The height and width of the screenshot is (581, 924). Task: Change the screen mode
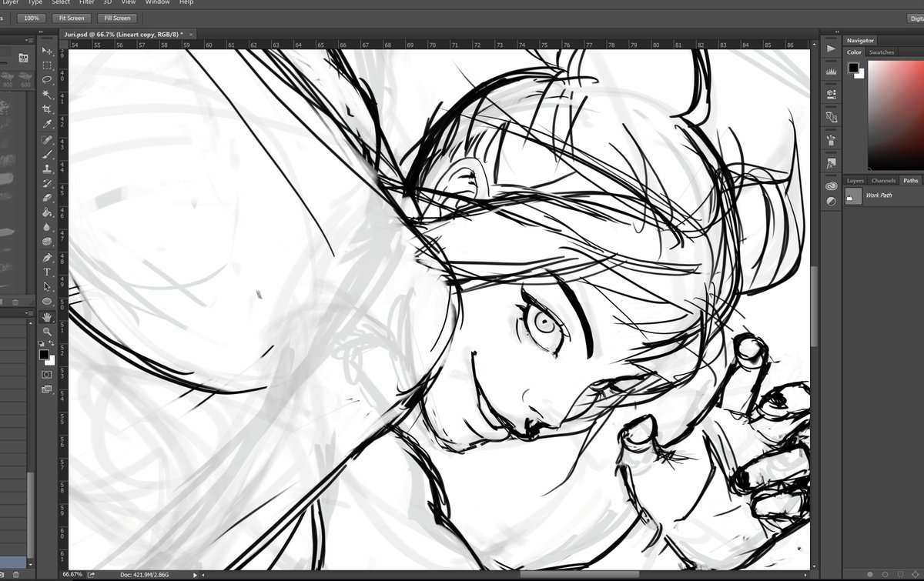(x=47, y=390)
